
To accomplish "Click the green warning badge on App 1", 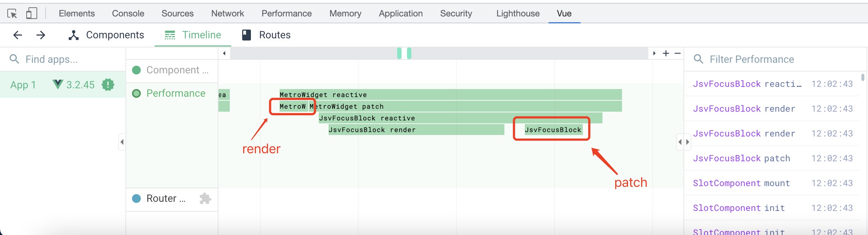I will click(108, 85).
